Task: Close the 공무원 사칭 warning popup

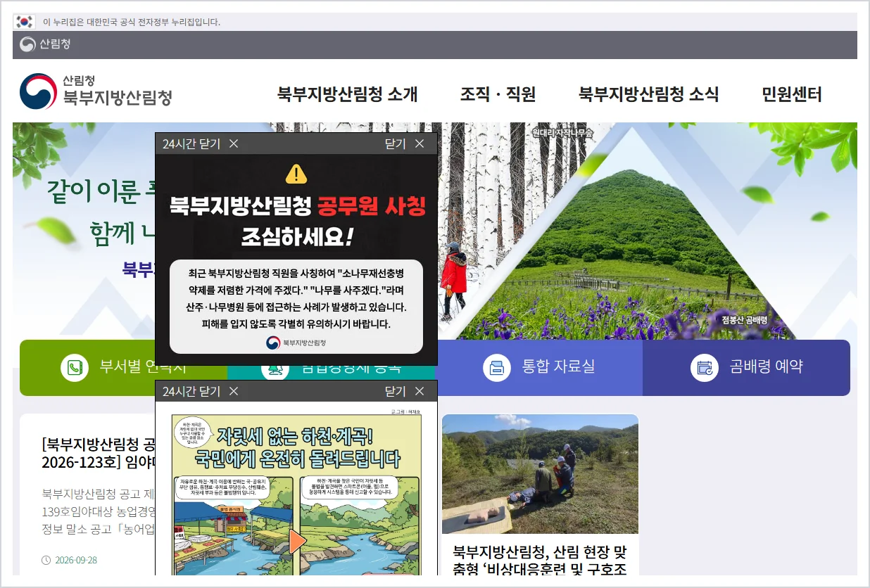Action: (405, 143)
